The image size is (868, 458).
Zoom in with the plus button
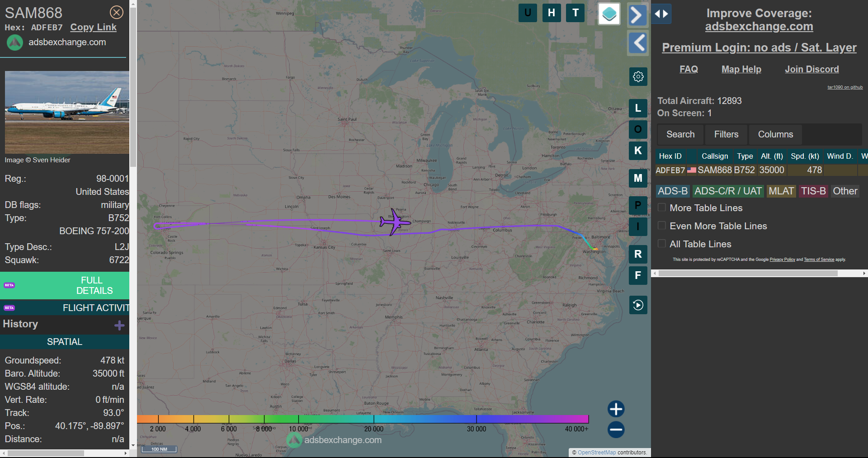pyautogui.click(x=616, y=409)
